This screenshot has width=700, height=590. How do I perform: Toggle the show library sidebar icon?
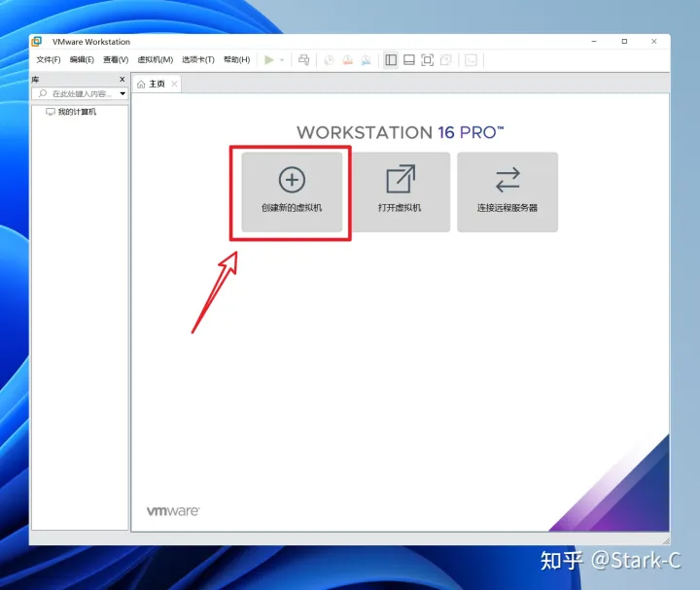click(x=391, y=60)
